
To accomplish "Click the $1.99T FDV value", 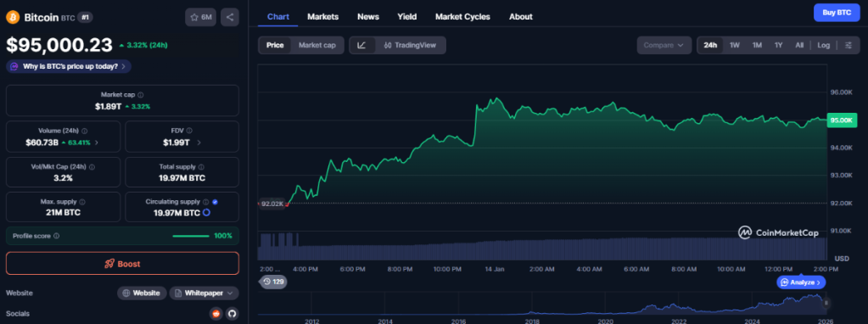I will coord(176,142).
